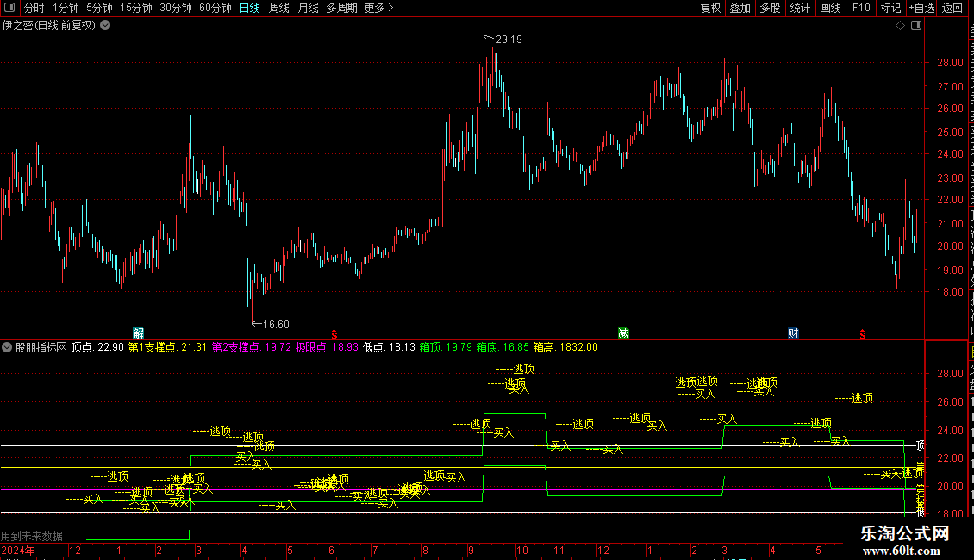Click the 财 financial report marker icon
974x560 pixels.
[793, 333]
